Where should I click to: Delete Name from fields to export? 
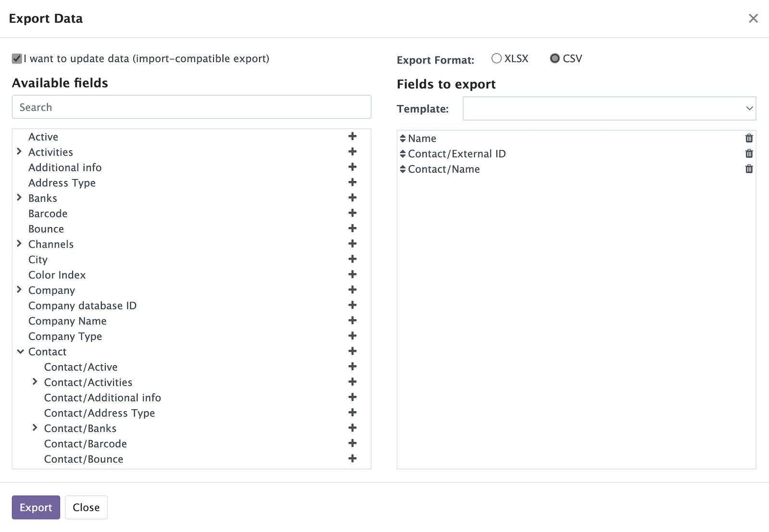tap(749, 138)
